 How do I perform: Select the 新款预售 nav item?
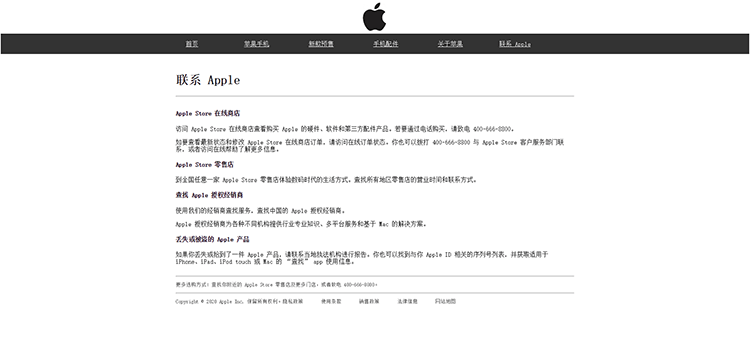(x=321, y=44)
